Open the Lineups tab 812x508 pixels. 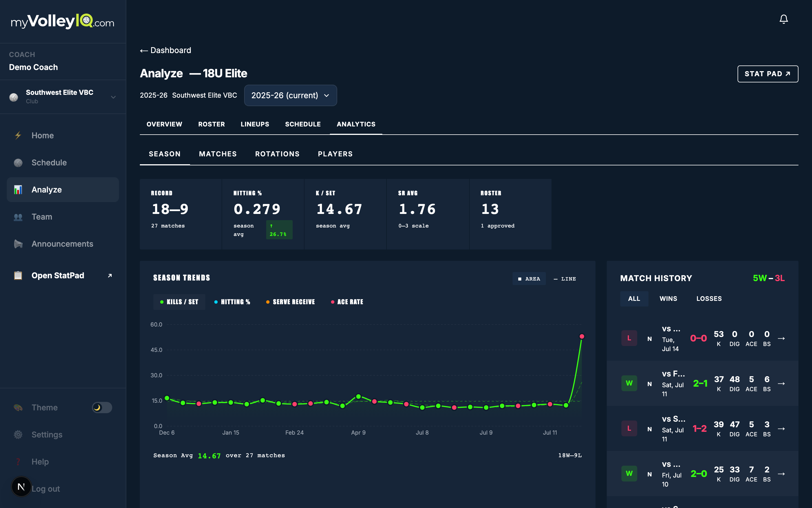pos(255,124)
